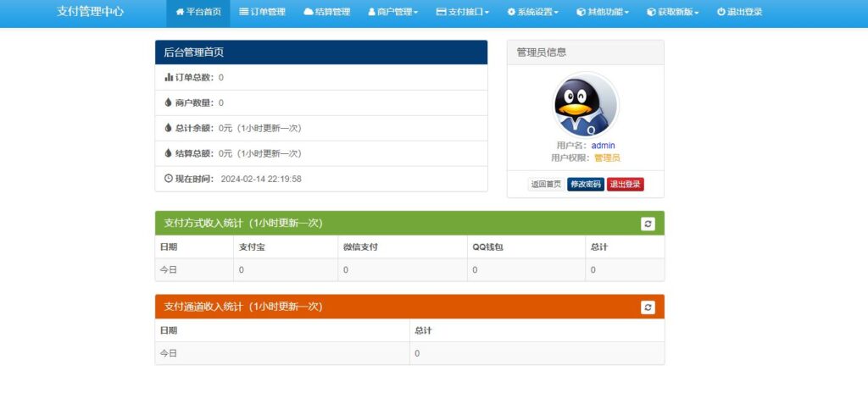The width and height of the screenshot is (868, 404).
Task: Click the 支付管理中心 brand title
Action: [x=90, y=12]
